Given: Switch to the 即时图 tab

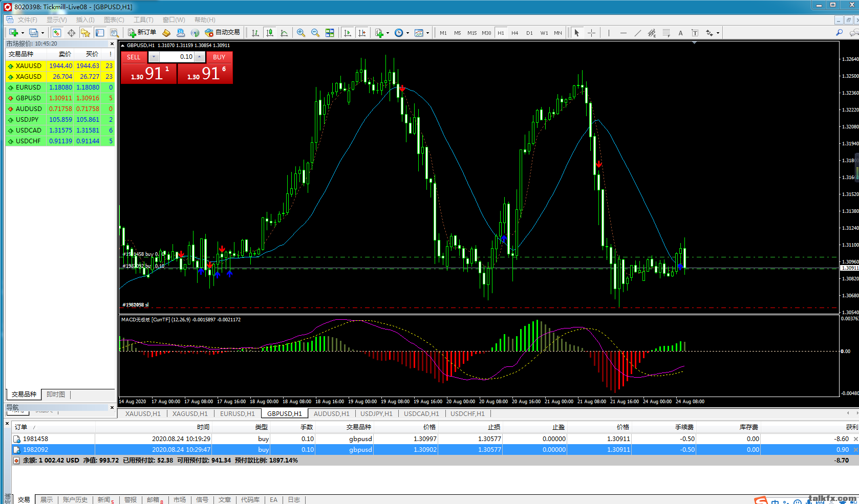Looking at the screenshot, I should 56,395.
